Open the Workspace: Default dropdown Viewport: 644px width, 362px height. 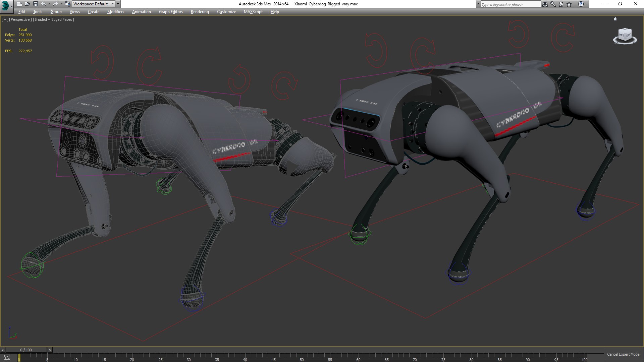94,4
